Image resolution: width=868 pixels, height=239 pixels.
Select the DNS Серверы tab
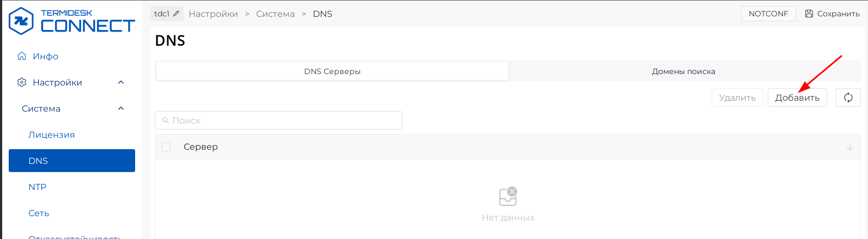coord(332,71)
